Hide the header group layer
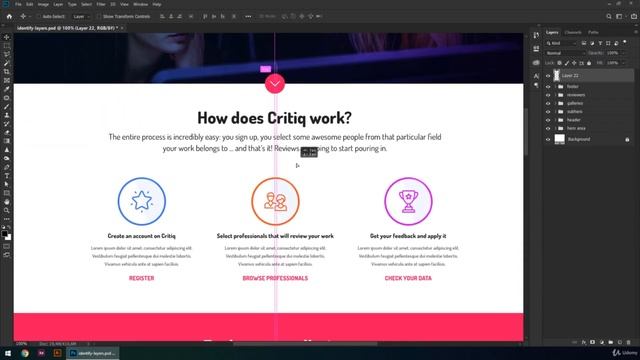 click(548, 120)
